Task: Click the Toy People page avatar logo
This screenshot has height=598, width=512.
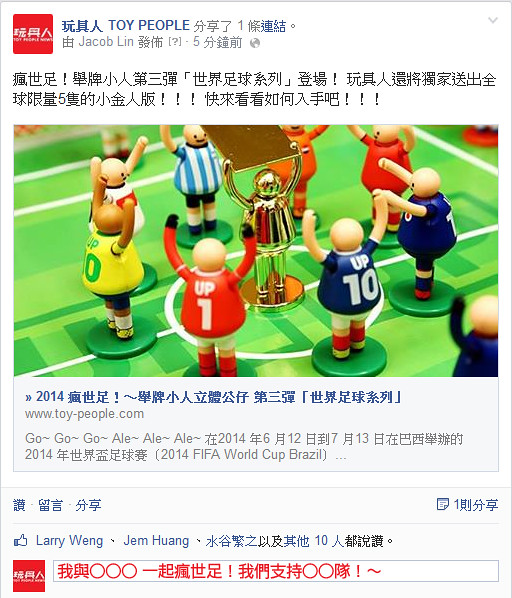Action: [x=33, y=34]
